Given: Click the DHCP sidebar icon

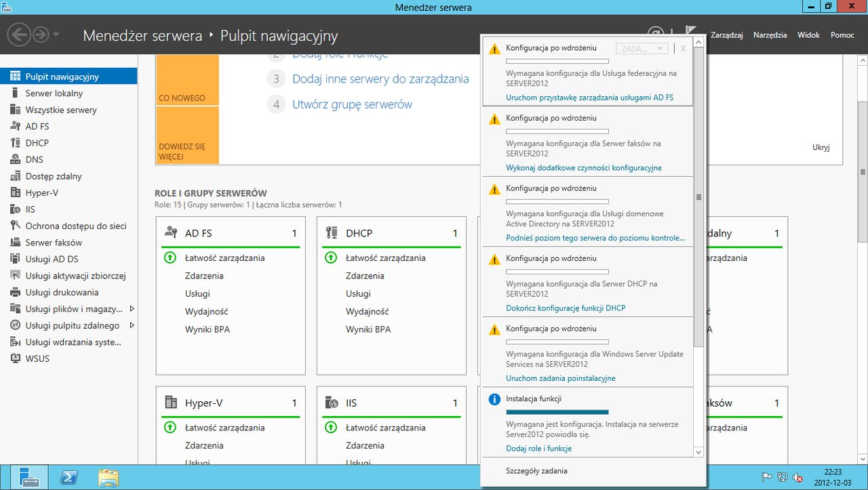Looking at the screenshot, I should (15, 143).
